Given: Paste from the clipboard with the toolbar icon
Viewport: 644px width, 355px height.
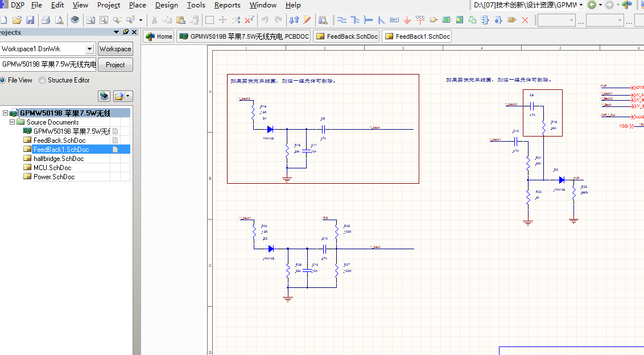Looking at the screenshot, I should tap(181, 20).
